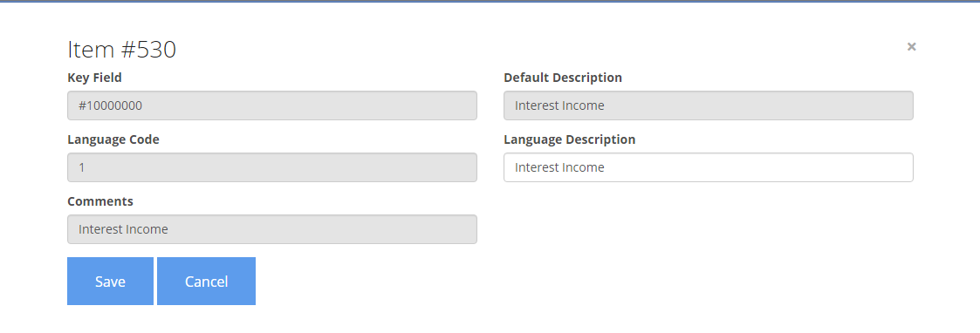Click the #10000000 value text
980x333 pixels.
[x=111, y=105]
